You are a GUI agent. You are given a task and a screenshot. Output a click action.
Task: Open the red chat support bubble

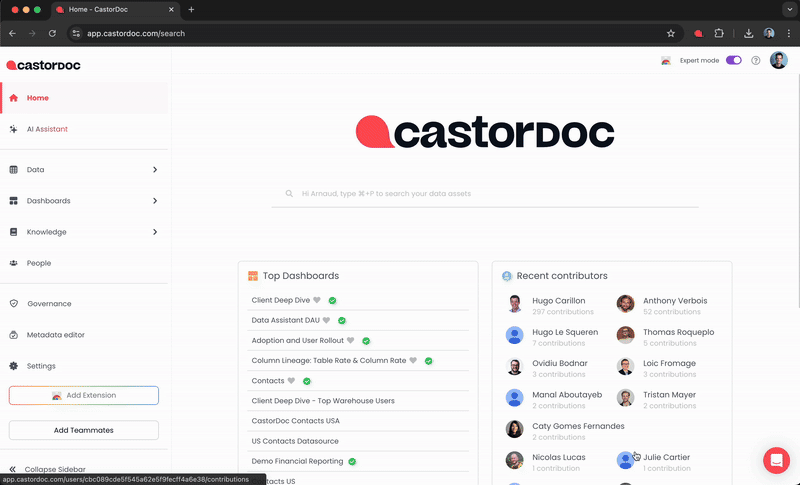(x=777, y=460)
